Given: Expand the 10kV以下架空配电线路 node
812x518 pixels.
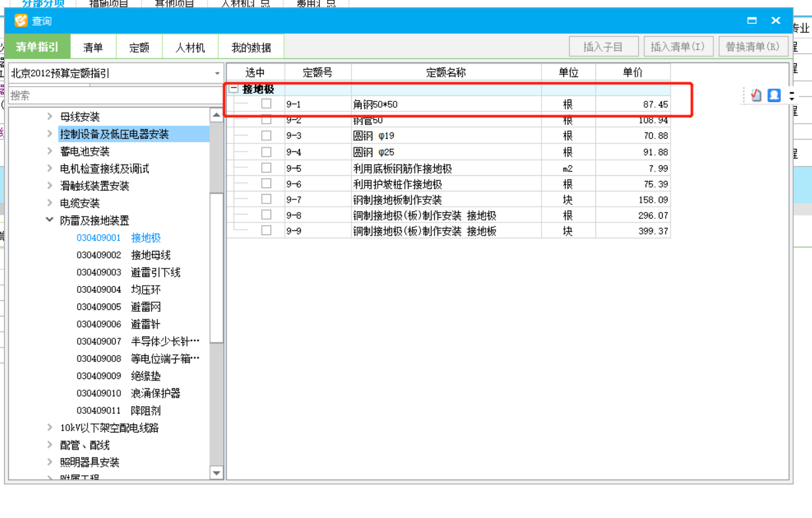Looking at the screenshot, I should [x=49, y=427].
